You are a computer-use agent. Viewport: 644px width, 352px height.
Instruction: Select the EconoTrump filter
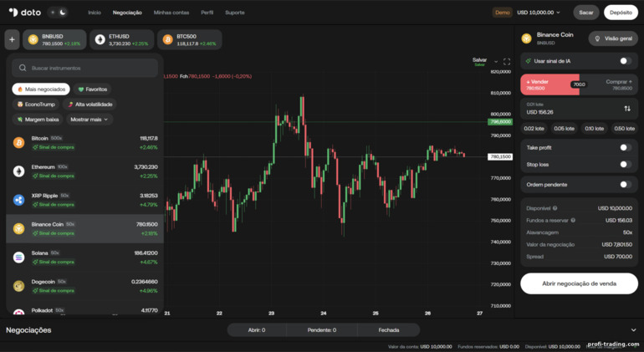pyautogui.click(x=36, y=105)
